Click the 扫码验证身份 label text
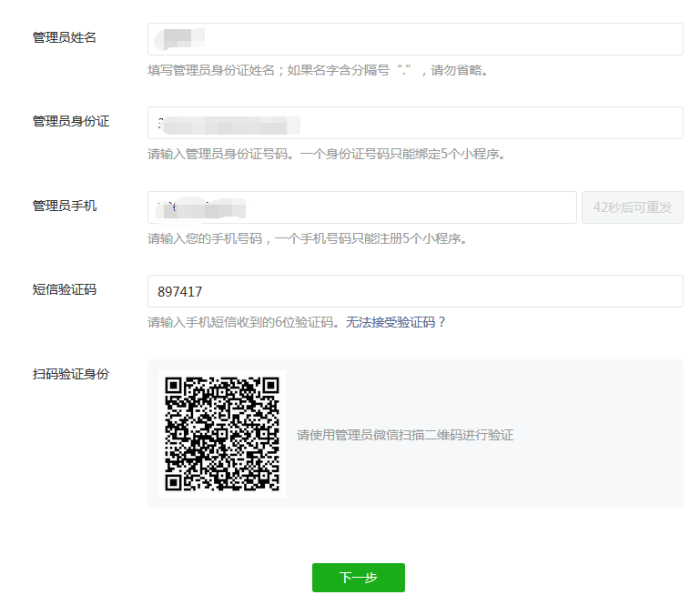 71,374
